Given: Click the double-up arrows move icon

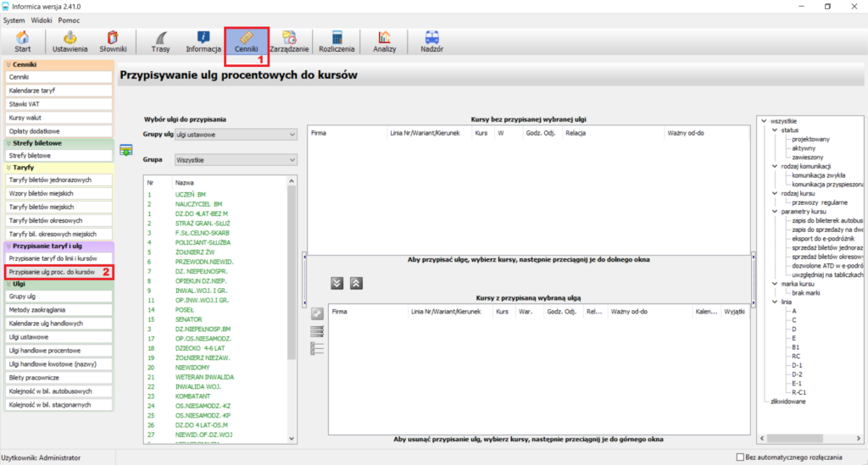Looking at the screenshot, I should pos(356,284).
